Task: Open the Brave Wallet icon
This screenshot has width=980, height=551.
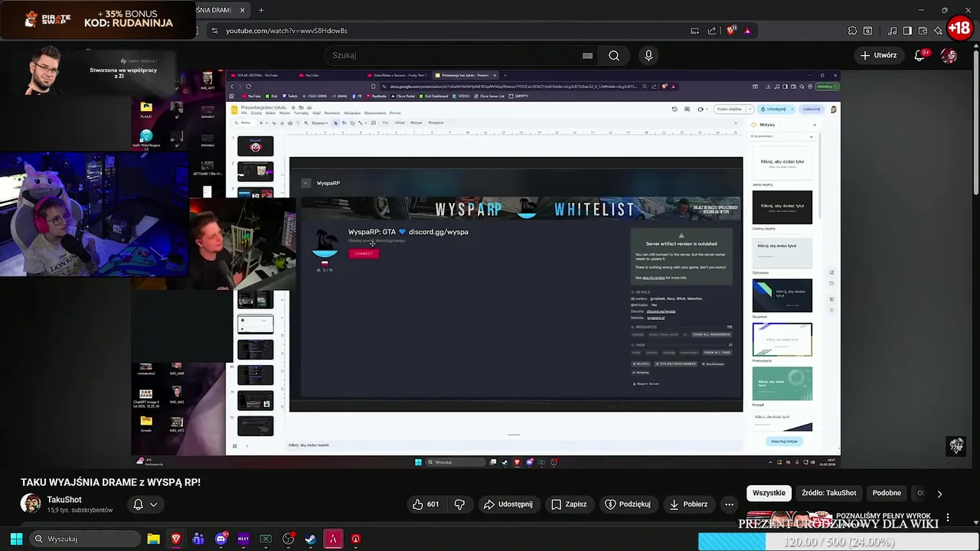Action: pyautogui.click(x=923, y=31)
